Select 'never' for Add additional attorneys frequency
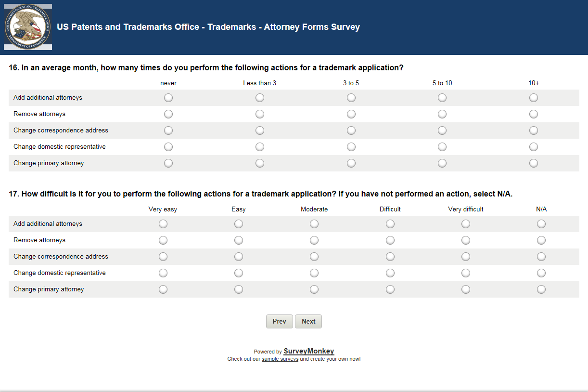Screen dimensions: 588x392 tap(168, 98)
